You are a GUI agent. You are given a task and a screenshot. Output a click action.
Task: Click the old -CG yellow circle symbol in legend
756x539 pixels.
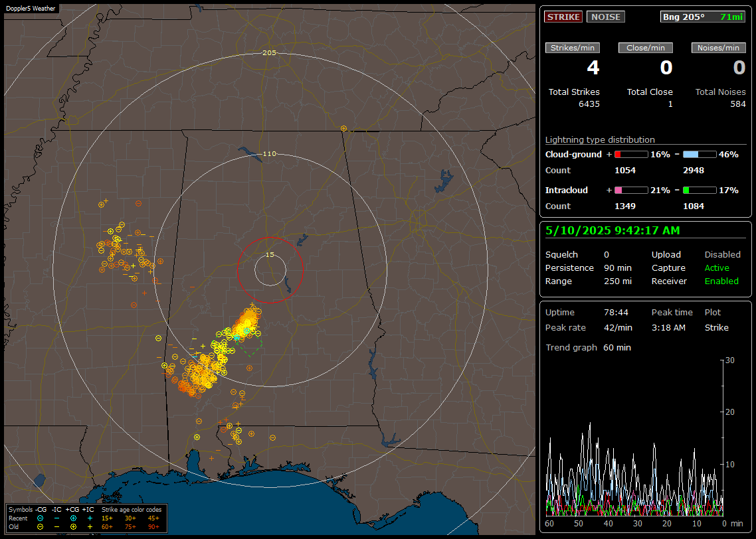(x=40, y=527)
